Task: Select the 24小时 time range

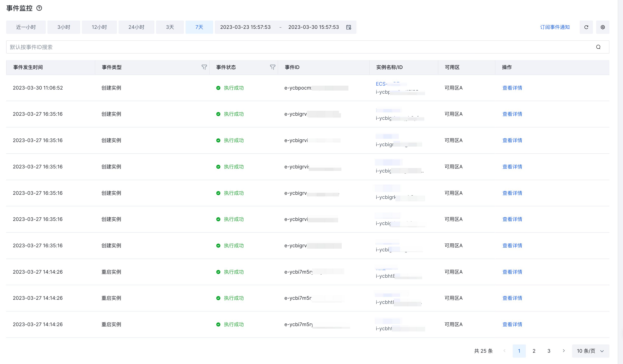Action: 136,27
